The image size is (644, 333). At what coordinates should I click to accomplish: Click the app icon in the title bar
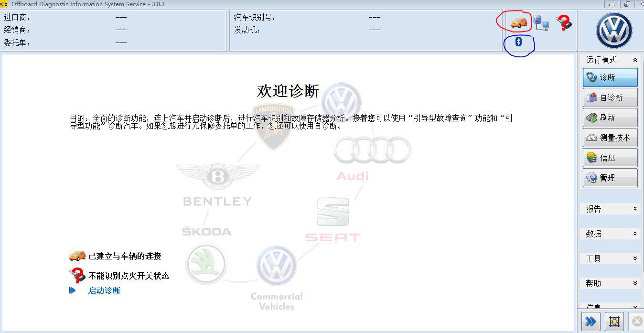point(4,4)
